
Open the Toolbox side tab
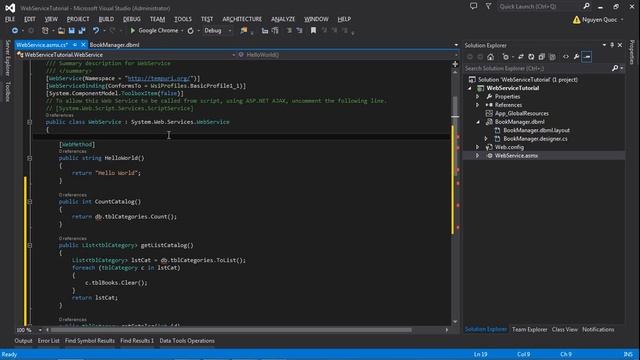pos(7,91)
